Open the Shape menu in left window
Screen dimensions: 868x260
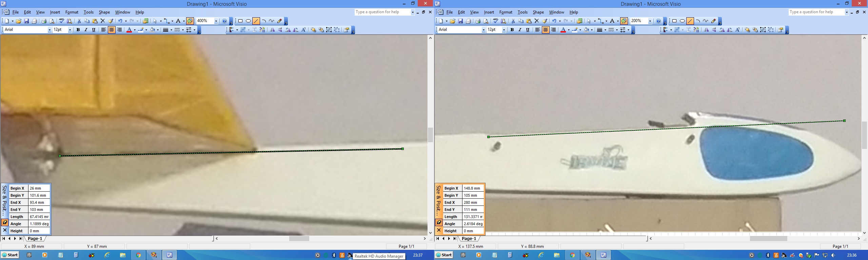[104, 12]
